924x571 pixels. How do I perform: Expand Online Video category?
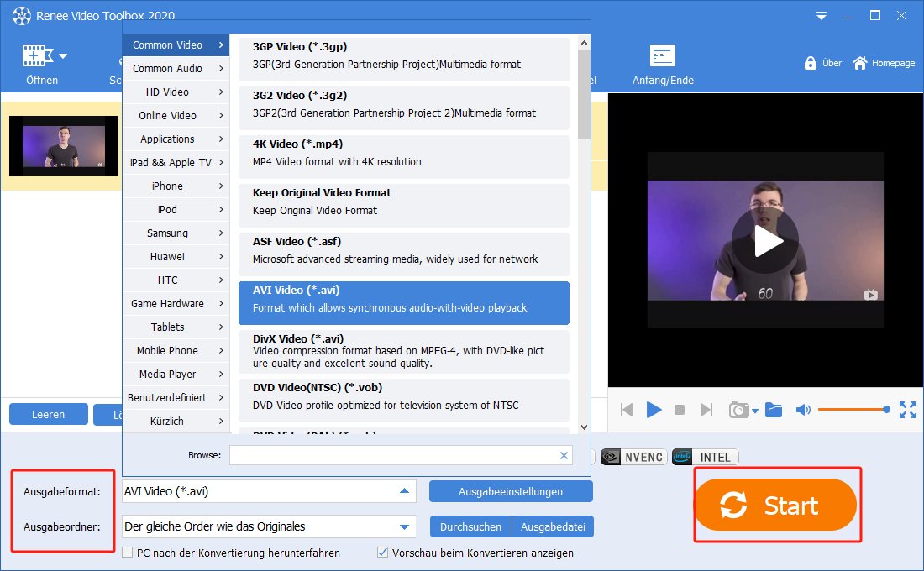[176, 116]
